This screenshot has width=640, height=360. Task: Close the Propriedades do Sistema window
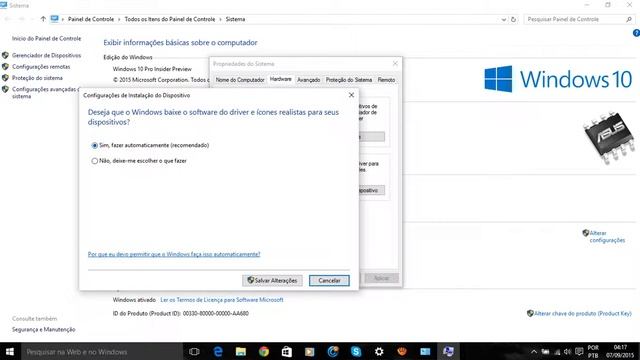click(x=395, y=64)
